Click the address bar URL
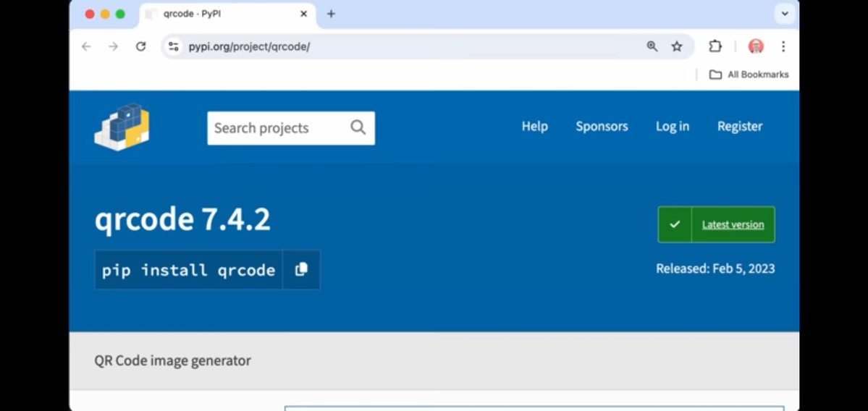Image resolution: width=868 pixels, height=411 pixels. coord(249,46)
